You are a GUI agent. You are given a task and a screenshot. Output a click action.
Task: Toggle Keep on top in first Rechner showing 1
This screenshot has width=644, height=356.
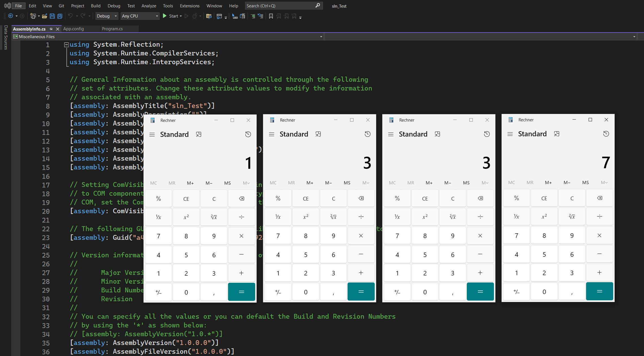coord(199,134)
